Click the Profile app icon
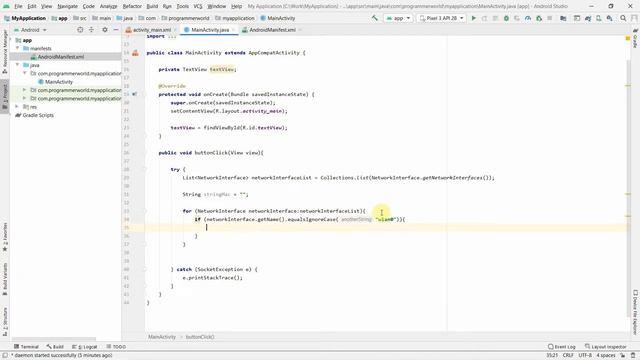 click(x=528, y=18)
